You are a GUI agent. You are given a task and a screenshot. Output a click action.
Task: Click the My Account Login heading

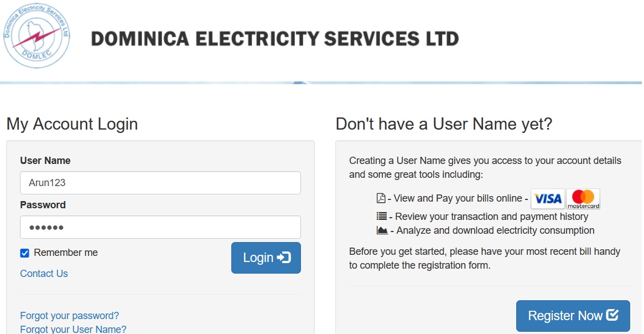[72, 124]
